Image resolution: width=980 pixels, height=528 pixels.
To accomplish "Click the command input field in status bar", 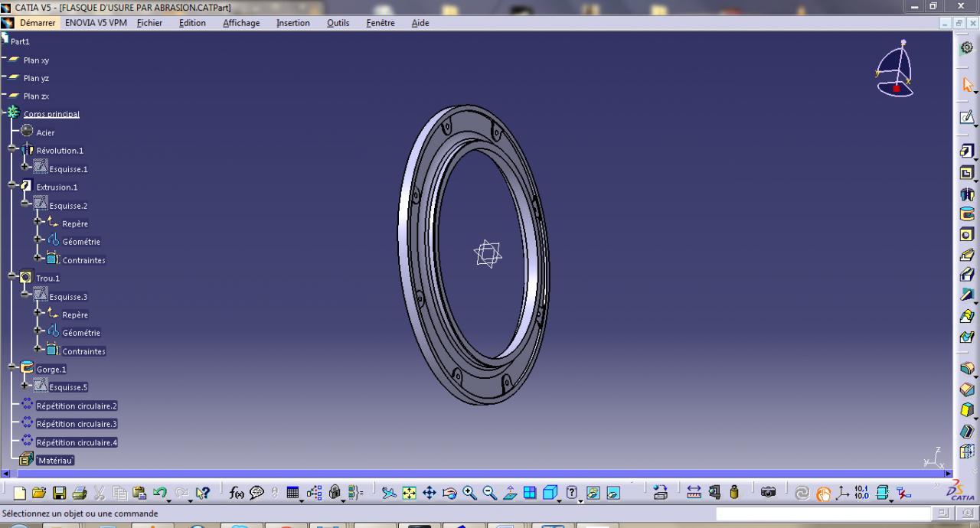I will coord(823,513).
